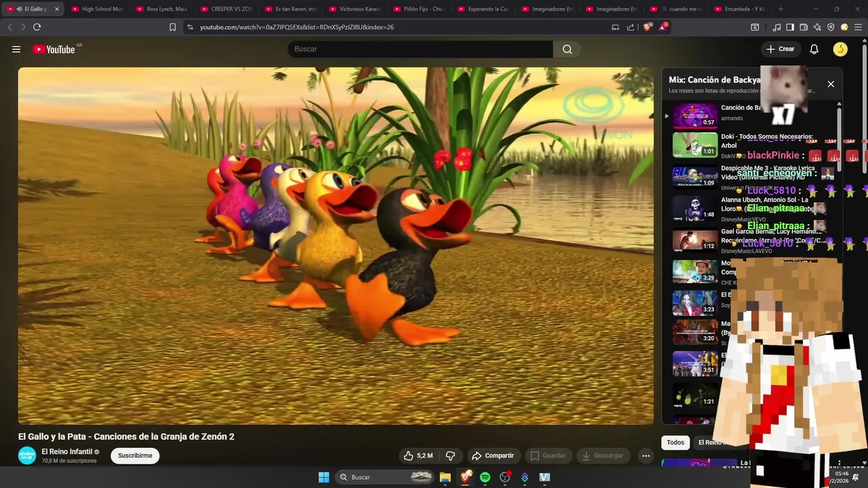
Task: Open File Explorer from the taskbar
Action: click(x=445, y=477)
